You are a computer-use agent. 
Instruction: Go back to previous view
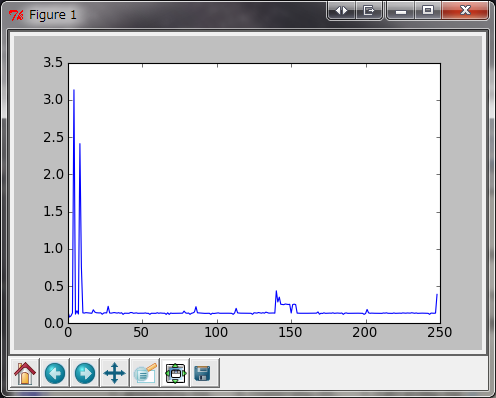click(55, 373)
